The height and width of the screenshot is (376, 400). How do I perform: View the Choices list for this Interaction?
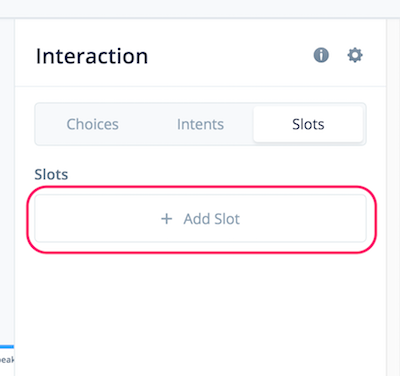coord(93,124)
